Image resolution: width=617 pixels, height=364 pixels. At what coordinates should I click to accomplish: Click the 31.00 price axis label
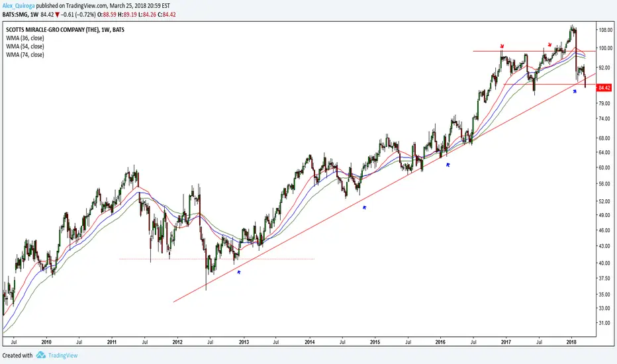pyautogui.click(x=605, y=323)
